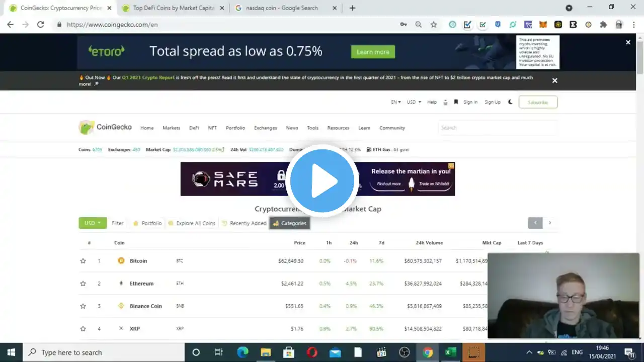Open the Windows Start menu

pyautogui.click(x=11, y=352)
